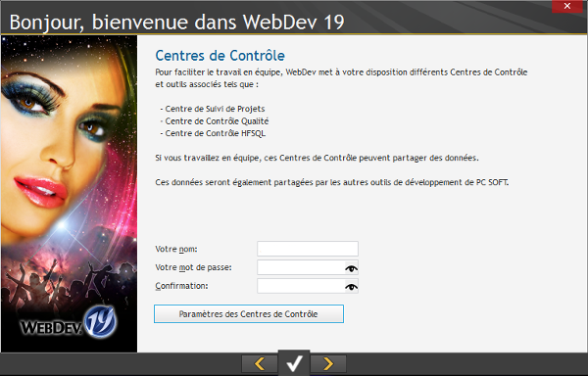The height and width of the screenshot is (376, 588).
Task: Open 'Paramètres des Centres de Contrôle'
Action: click(x=249, y=314)
